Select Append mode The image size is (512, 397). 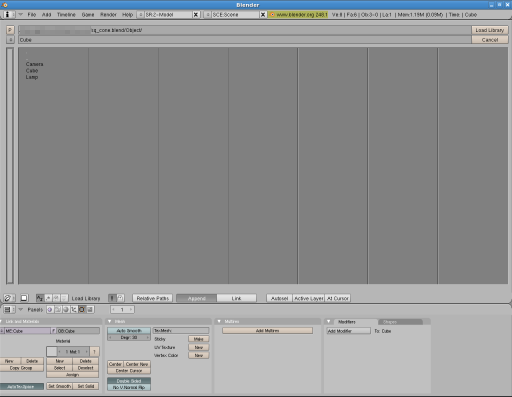click(x=196, y=298)
